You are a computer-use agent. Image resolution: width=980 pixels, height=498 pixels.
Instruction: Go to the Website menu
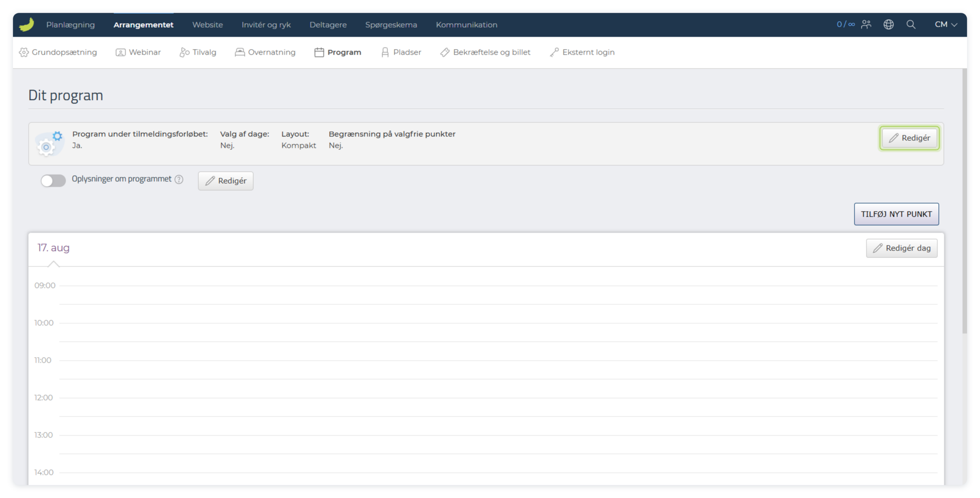207,25
